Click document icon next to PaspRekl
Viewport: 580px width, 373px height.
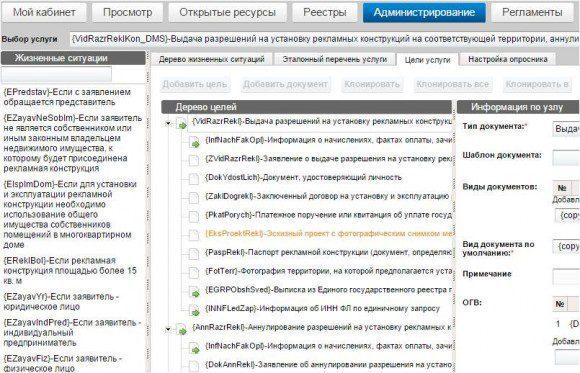pyautogui.click(x=194, y=253)
